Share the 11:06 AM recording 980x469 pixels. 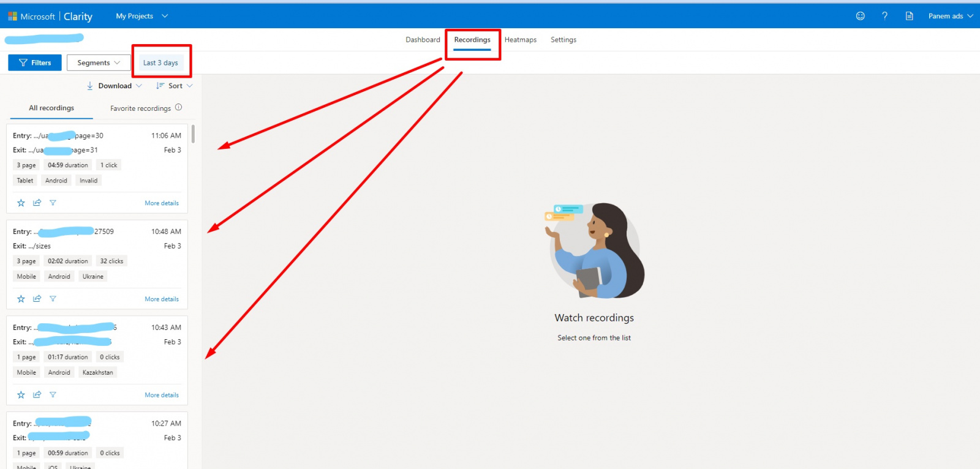37,203
